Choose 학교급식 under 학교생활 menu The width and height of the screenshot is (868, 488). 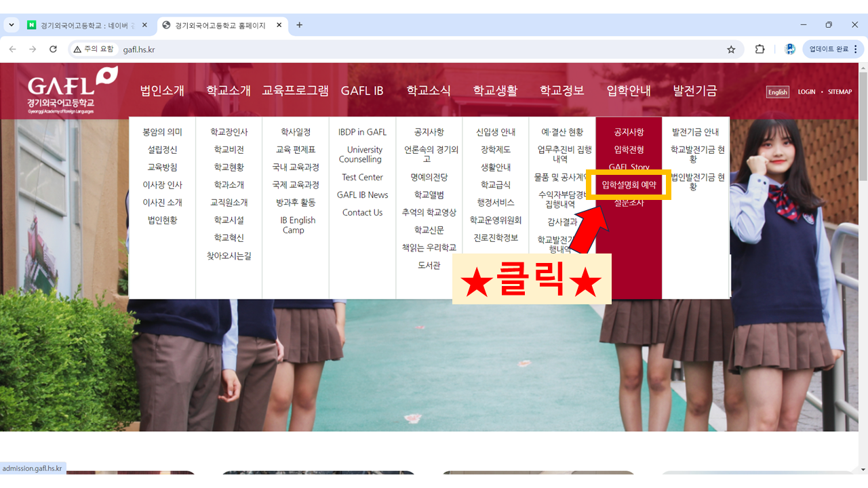[x=496, y=184]
